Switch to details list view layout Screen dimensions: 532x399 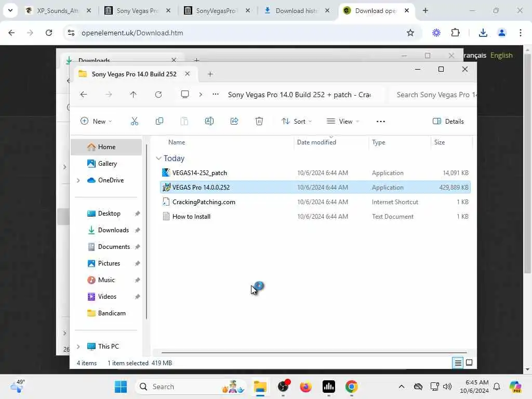(x=458, y=363)
